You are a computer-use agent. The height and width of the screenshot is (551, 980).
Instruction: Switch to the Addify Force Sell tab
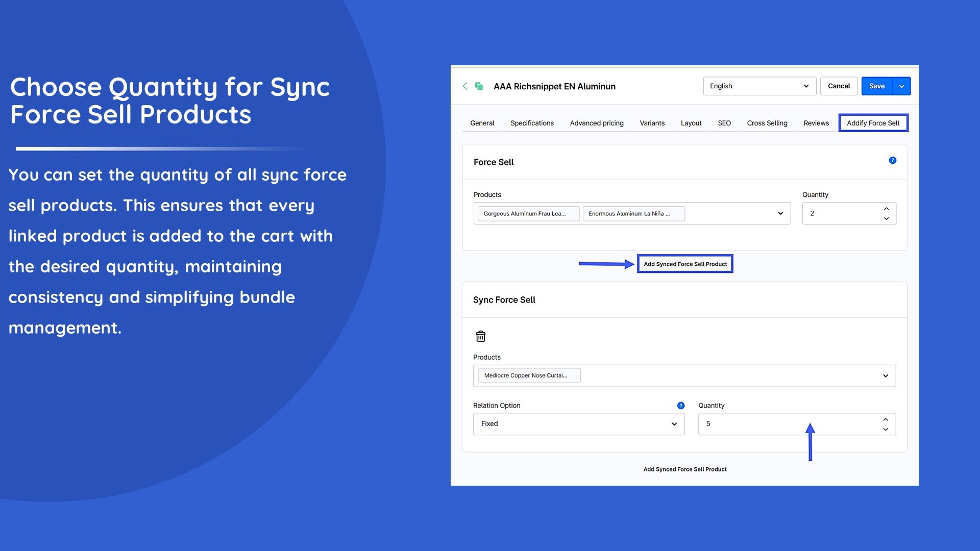(873, 123)
